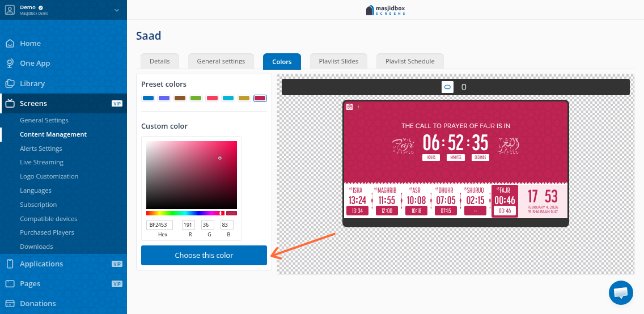Open Purchased Players page
The width and height of the screenshot is (644, 314).
click(x=47, y=232)
